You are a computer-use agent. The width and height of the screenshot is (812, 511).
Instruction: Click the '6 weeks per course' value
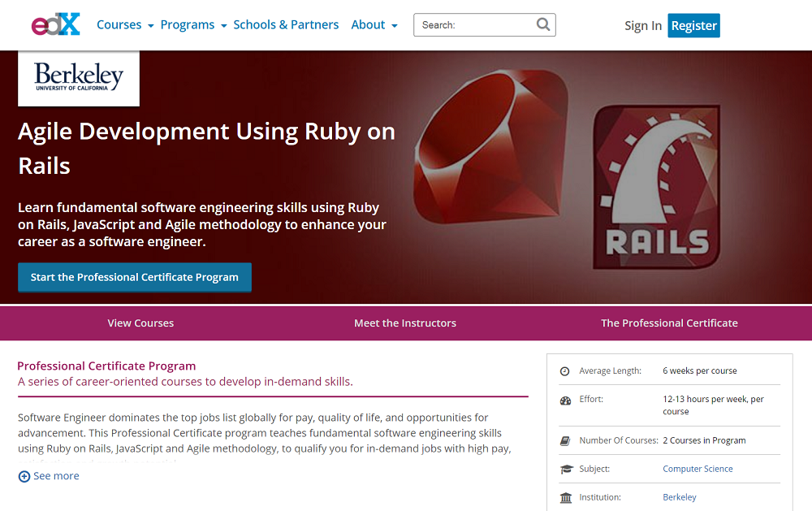click(x=700, y=370)
